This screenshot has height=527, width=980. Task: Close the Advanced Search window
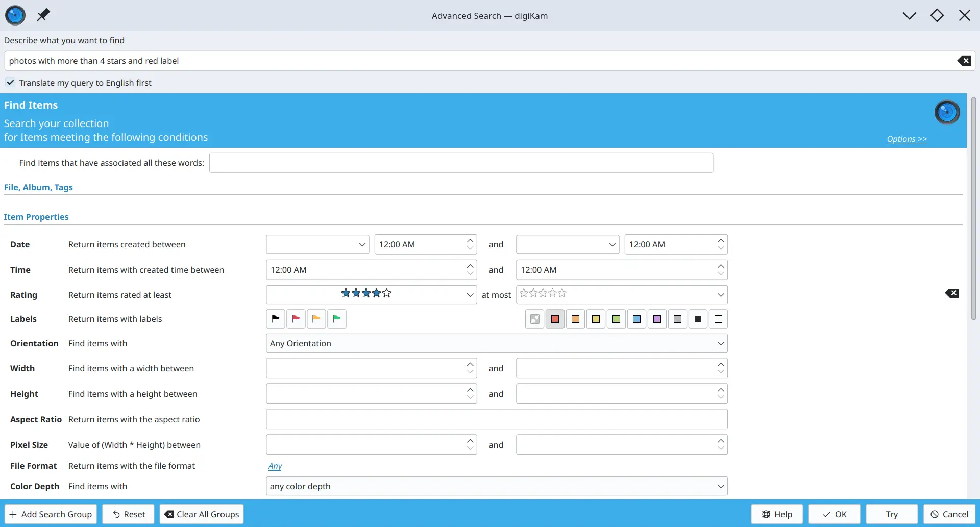pos(964,15)
